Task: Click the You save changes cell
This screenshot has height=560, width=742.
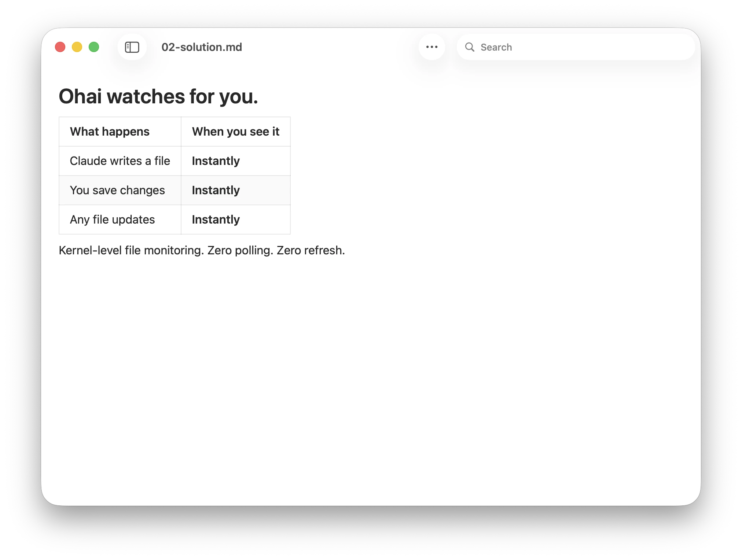Action: 117,190
